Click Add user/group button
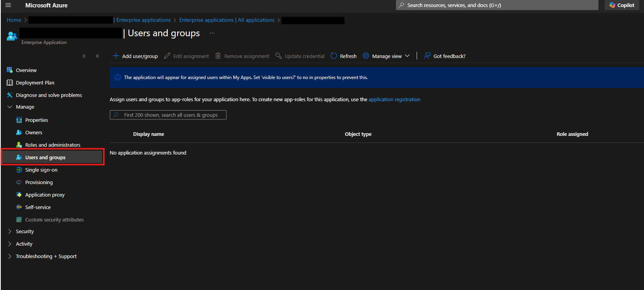 (x=135, y=56)
